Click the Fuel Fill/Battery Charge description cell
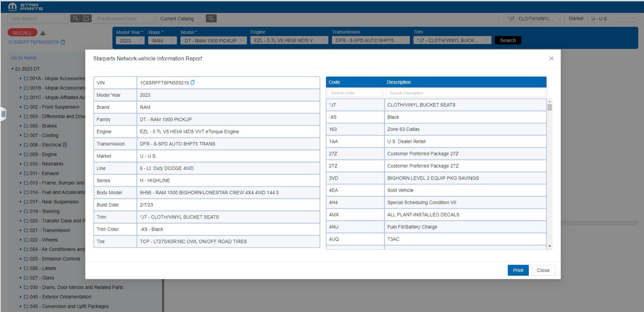The image size is (644, 312). (x=465, y=227)
